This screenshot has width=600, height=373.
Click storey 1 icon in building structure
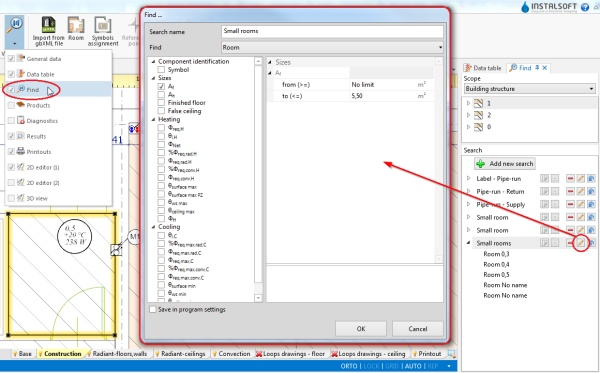pos(478,103)
